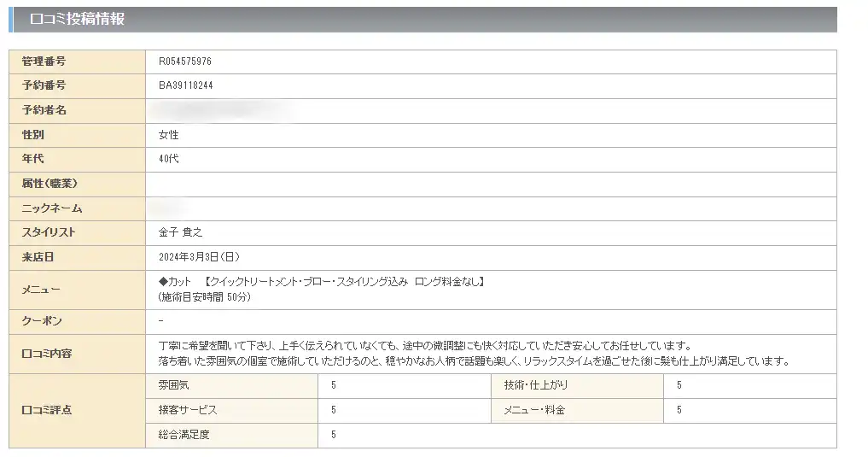The height and width of the screenshot is (457, 868).
Task: Click the メニュー label cell
Action: tap(77, 290)
